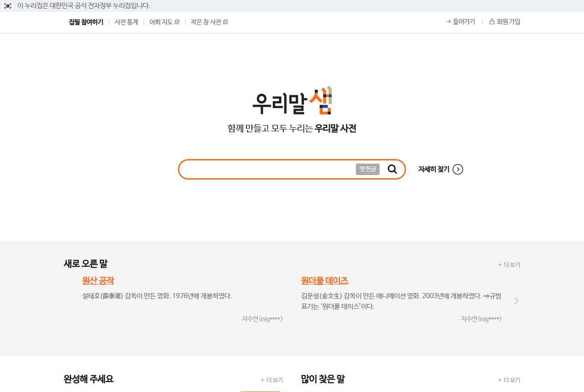Image resolution: width=584 pixels, height=392 pixels.
Task: Click the South Korean flag icon
Action: point(8,6)
